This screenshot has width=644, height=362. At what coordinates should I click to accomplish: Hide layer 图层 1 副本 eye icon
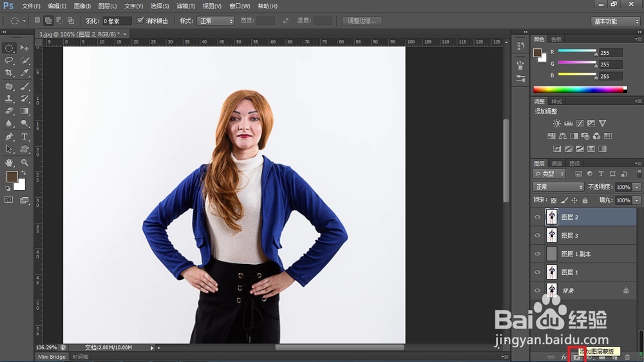[x=537, y=254]
